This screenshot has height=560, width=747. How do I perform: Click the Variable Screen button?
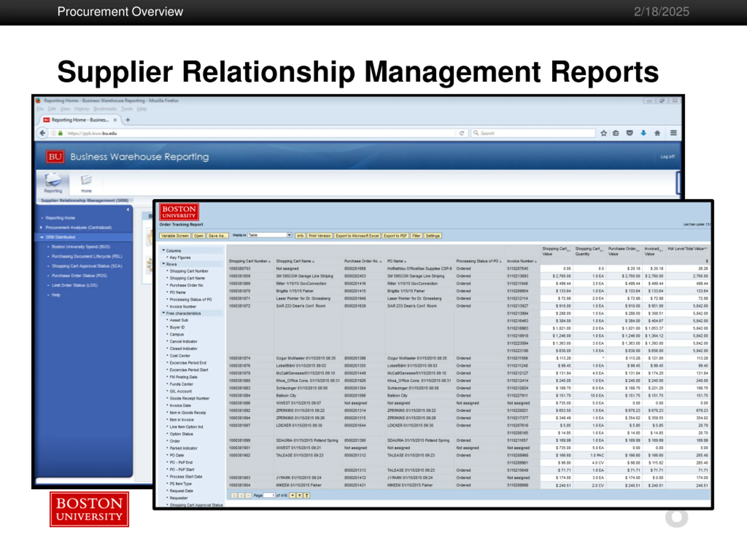175,236
